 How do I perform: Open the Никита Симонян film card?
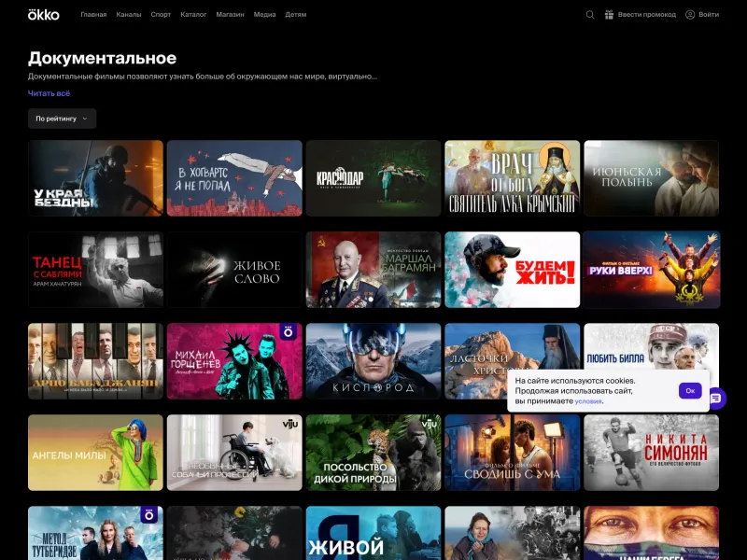(x=651, y=453)
